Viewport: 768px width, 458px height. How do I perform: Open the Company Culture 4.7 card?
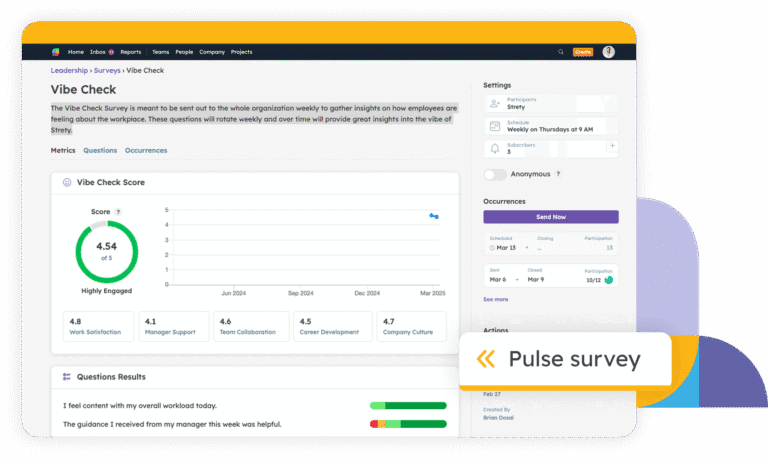tap(411, 326)
